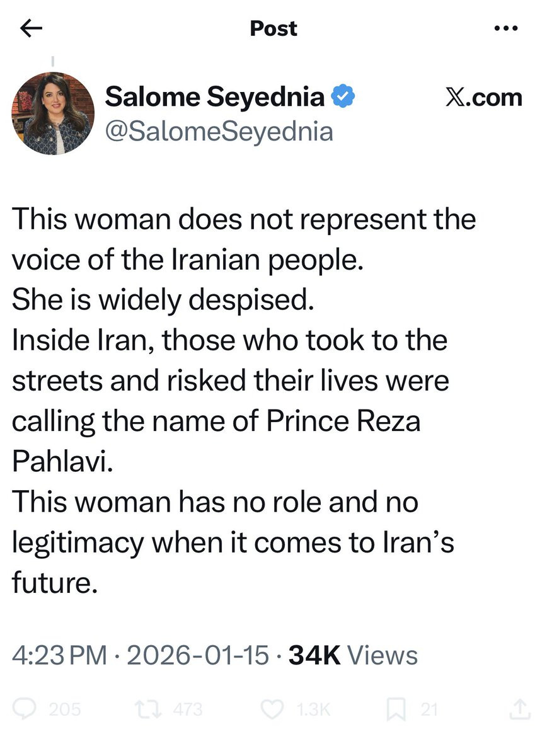Open Salome Seyednia's profile picture

(53, 113)
